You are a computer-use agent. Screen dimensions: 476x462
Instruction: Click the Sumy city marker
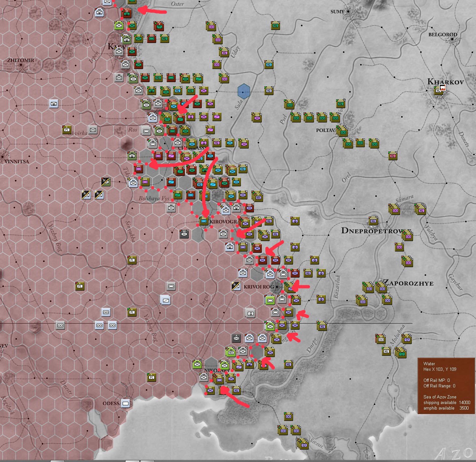point(348,11)
